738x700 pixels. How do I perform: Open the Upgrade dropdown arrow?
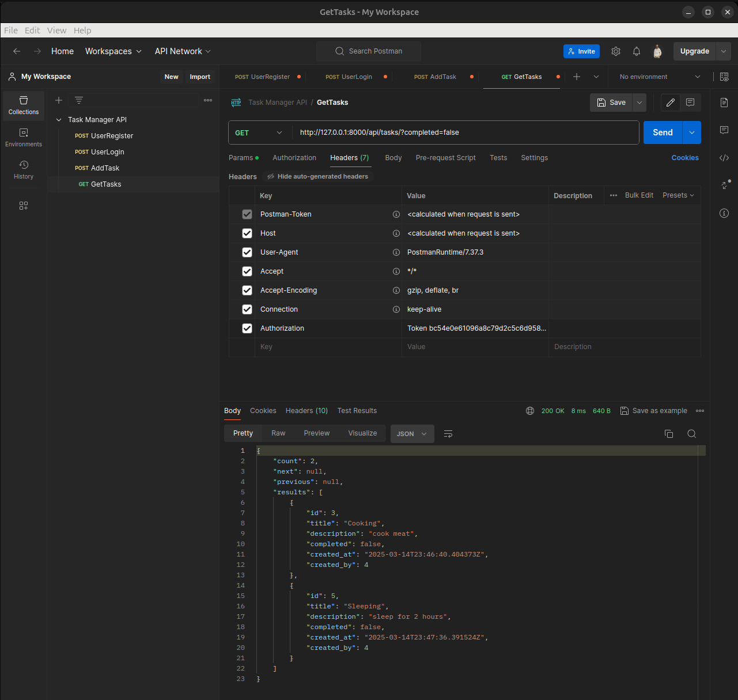click(x=724, y=51)
